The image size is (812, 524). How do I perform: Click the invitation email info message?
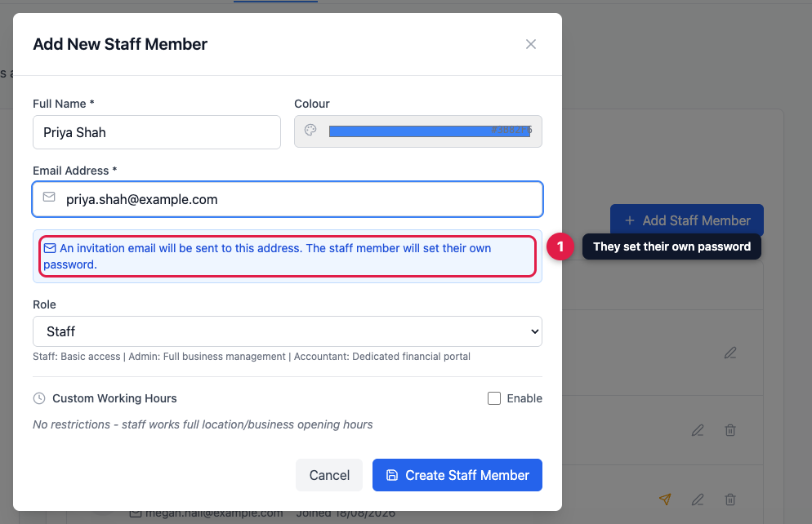click(x=288, y=256)
